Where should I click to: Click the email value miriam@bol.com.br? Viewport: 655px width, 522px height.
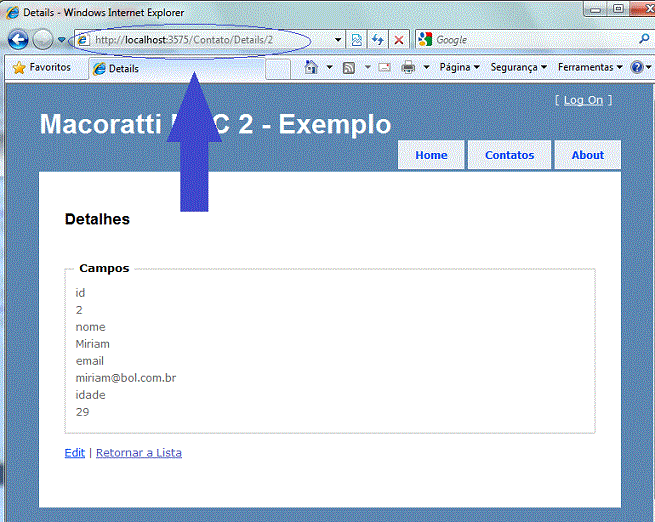click(126, 378)
